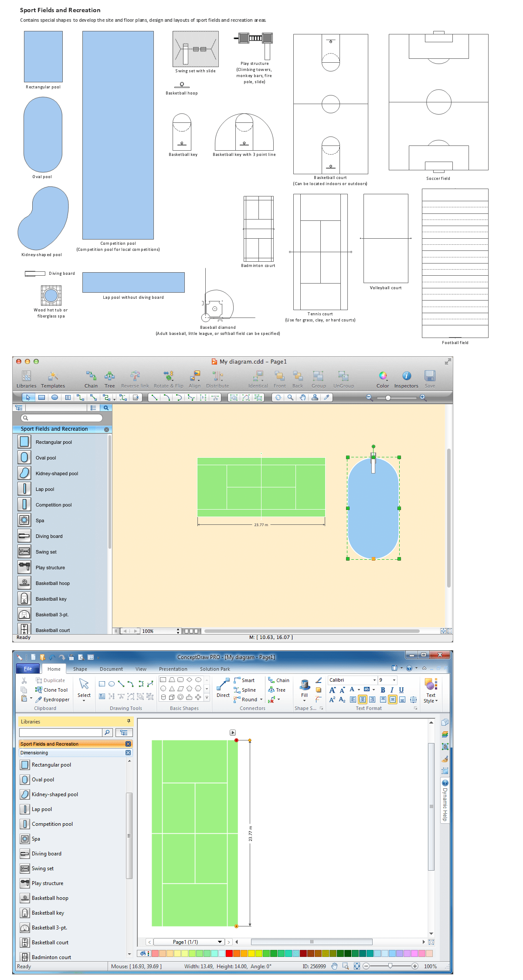The height and width of the screenshot is (980, 523).
Task: Open the Paste dropdown arrow in Clipboard group
Action: tap(31, 699)
